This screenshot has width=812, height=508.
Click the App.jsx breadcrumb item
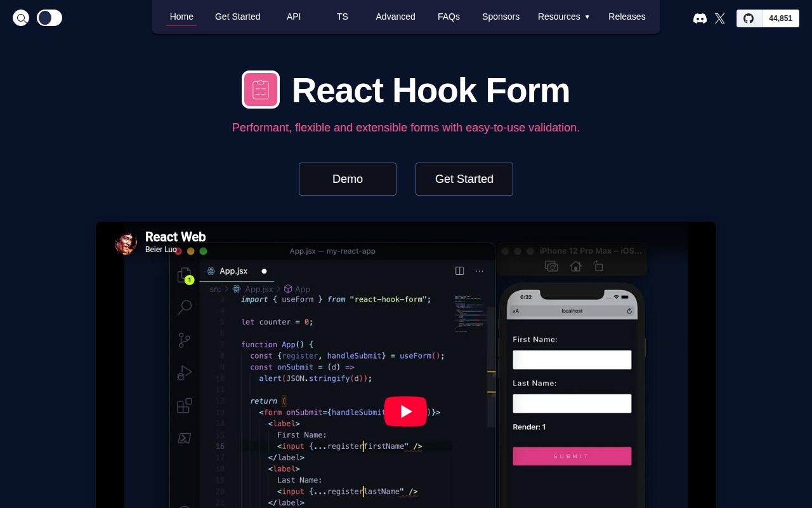252,289
